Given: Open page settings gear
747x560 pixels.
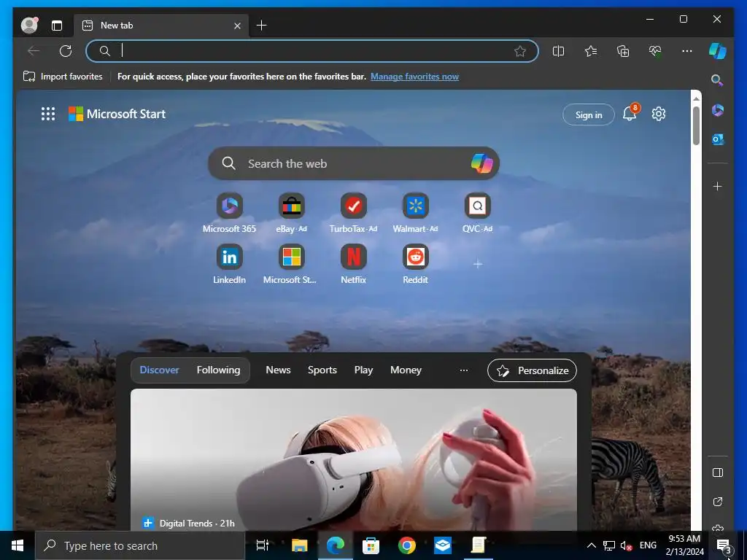Looking at the screenshot, I should pyautogui.click(x=659, y=114).
